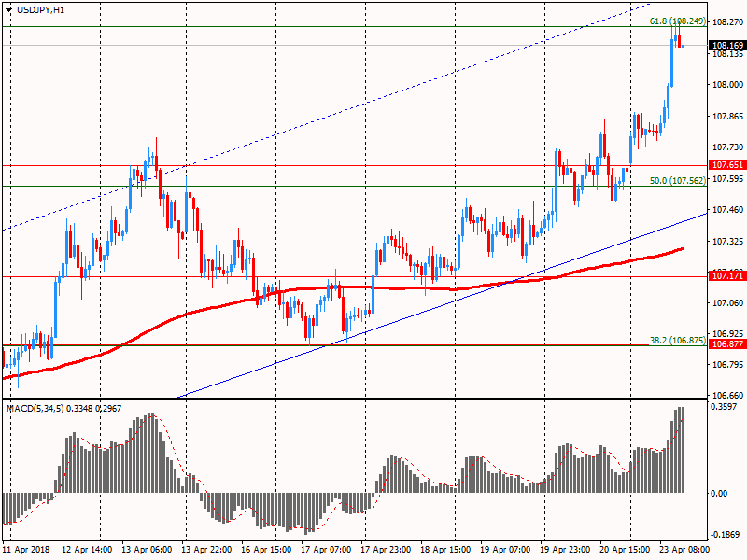The height and width of the screenshot is (560, 747).
Task: Select the 107.730 price scale value
Action: pyautogui.click(x=727, y=147)
